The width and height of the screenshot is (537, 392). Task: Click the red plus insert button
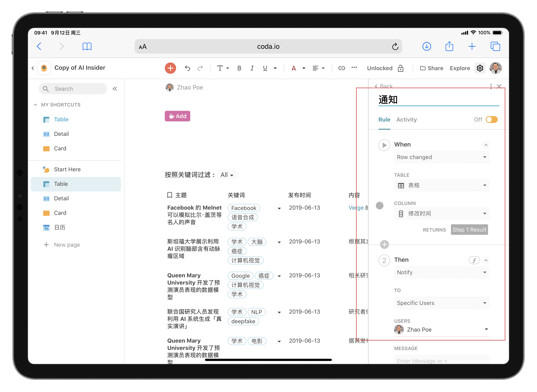click(x=170, y=68)
